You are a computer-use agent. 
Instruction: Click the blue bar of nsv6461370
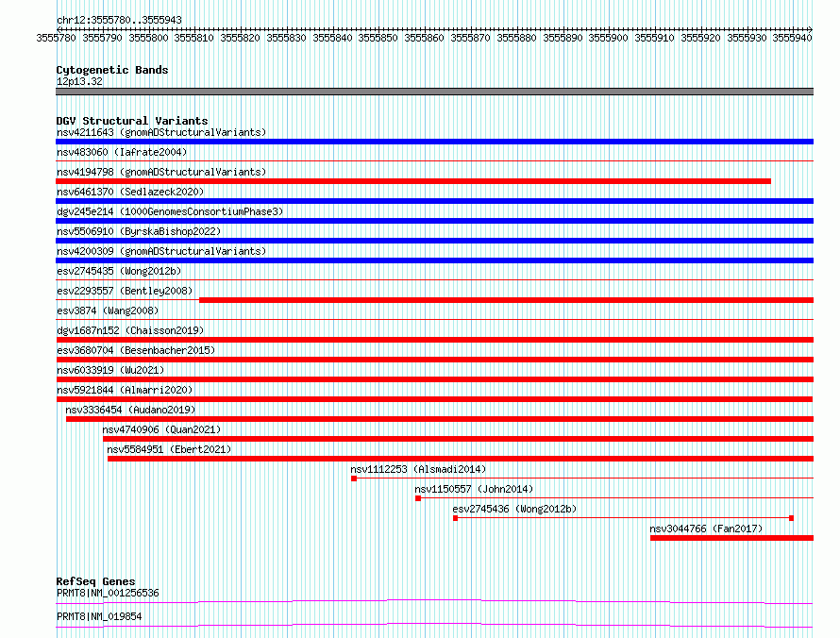pos(434,201)
